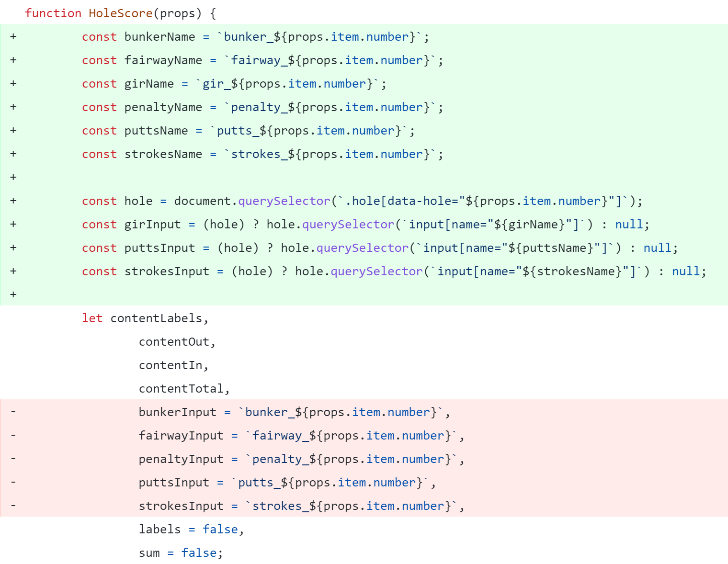The width and height of the screenshot is (728, 564).
Task: Click the strokesName variable declaration
Action: pyautogui.click(x=163, y=154)
